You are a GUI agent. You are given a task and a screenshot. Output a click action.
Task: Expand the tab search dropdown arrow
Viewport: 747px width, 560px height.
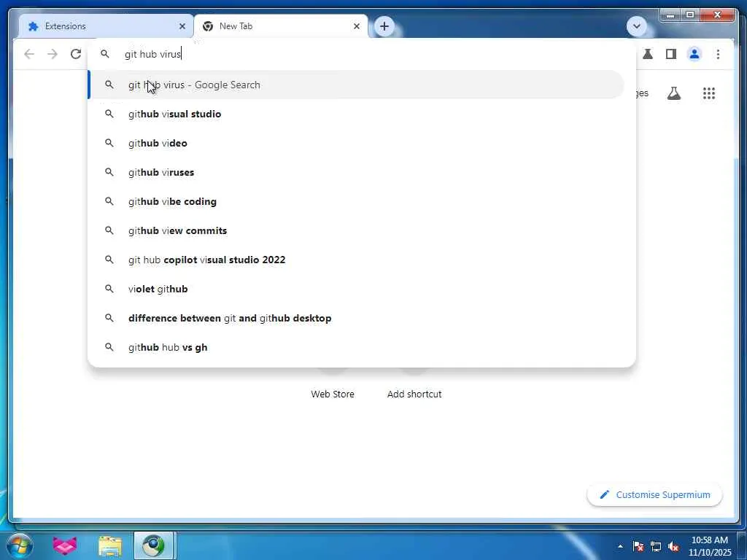click(636, 26)
